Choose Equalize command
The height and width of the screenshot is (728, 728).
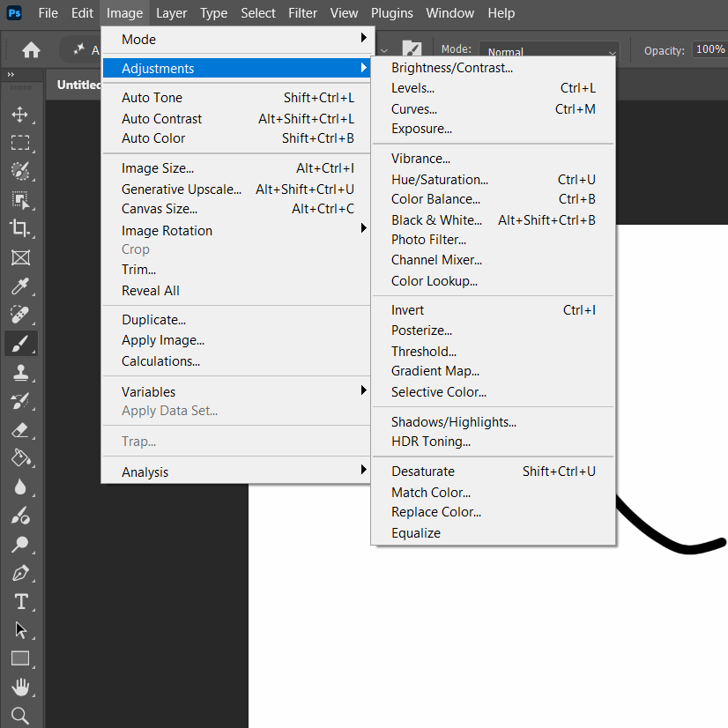pyautogui.click(x=493, y=533)
